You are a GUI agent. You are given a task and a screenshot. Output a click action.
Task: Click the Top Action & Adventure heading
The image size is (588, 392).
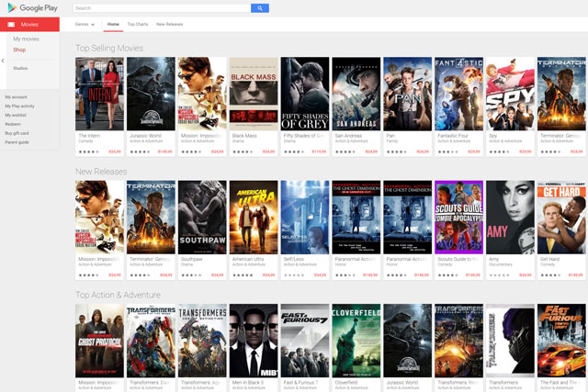click(118, 295)
